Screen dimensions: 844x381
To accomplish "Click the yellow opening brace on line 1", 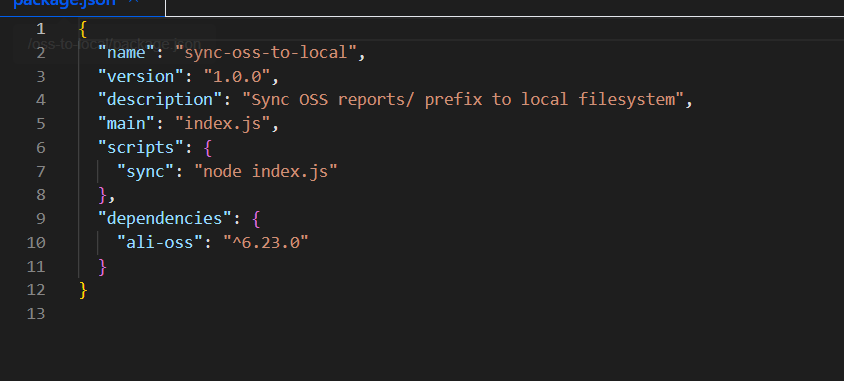I will (83, 29).
